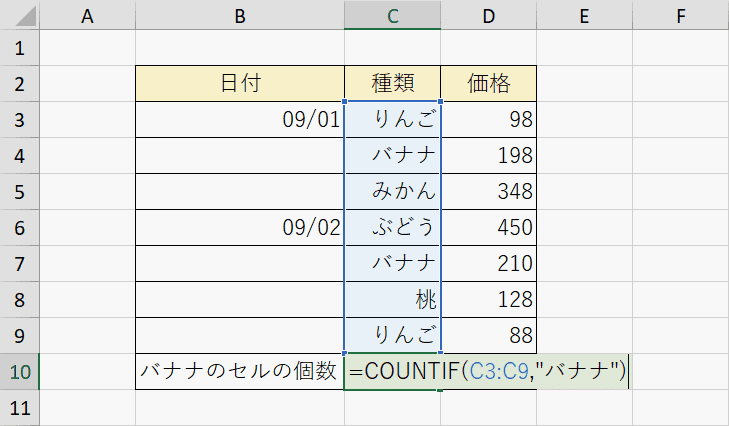This screenshot has height=426, width=729.
Task: Click the date cell 09/01
Action: click(x=240, y=120)
